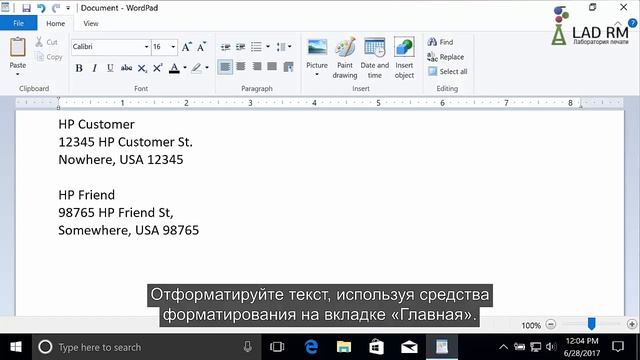Click Select all
Screen dimensions: 640x360
(x=447, y=71)
